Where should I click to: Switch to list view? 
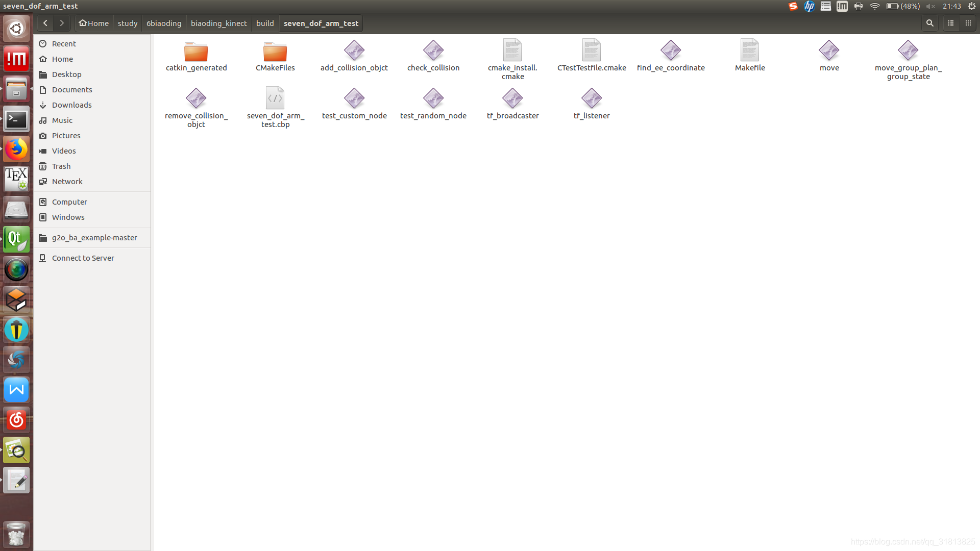(950, 23)
